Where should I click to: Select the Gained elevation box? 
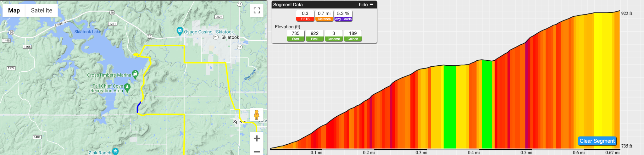tap(353, 36)
